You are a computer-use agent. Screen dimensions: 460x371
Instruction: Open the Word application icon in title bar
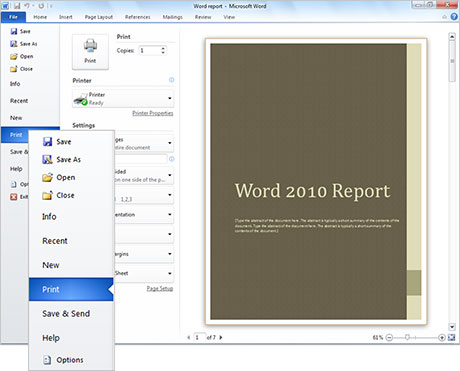pos(5,6)
